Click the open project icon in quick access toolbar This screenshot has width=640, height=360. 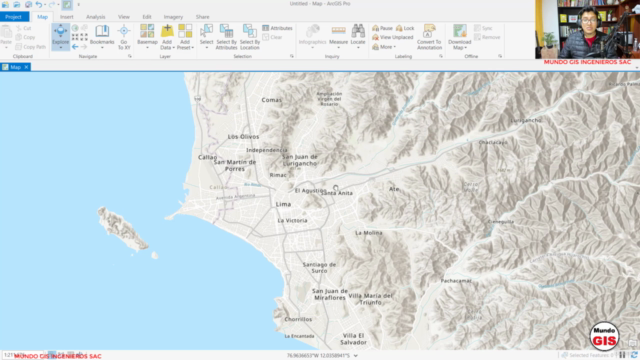17,4
